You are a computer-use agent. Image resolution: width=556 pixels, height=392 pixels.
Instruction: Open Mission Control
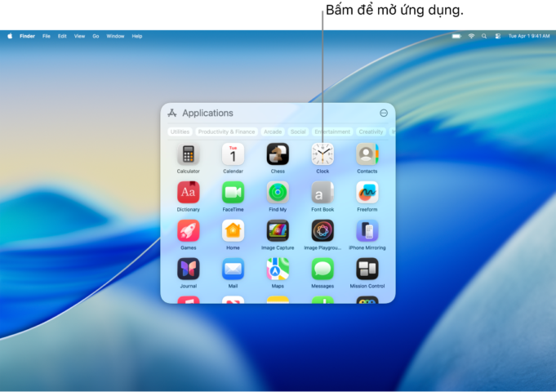click(367, 269)
